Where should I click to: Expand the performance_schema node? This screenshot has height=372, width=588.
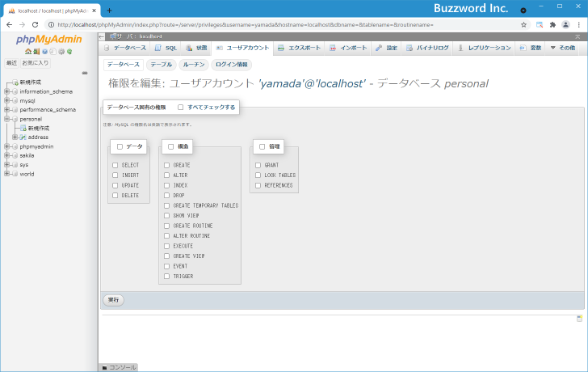(x=6, y=110)
